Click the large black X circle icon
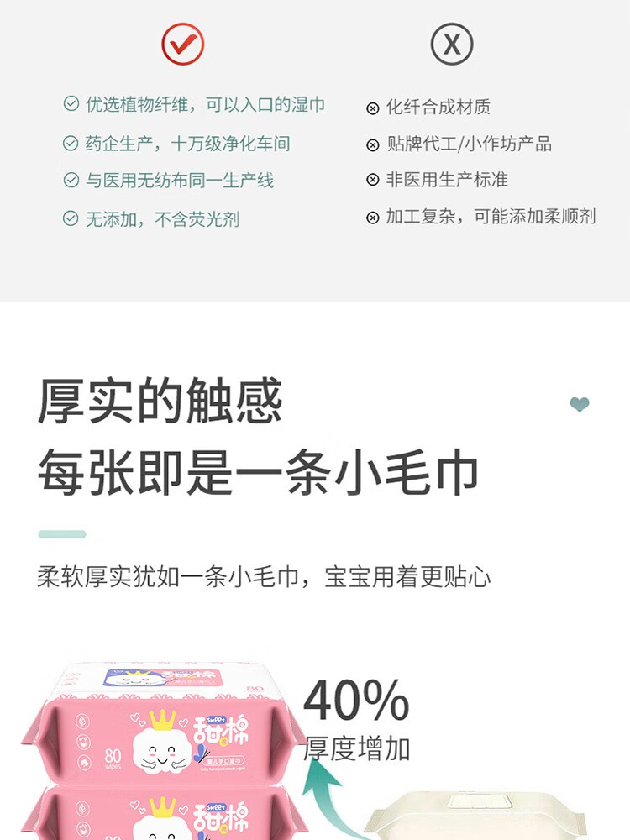The image size is (630, 840). coord(452,44)
